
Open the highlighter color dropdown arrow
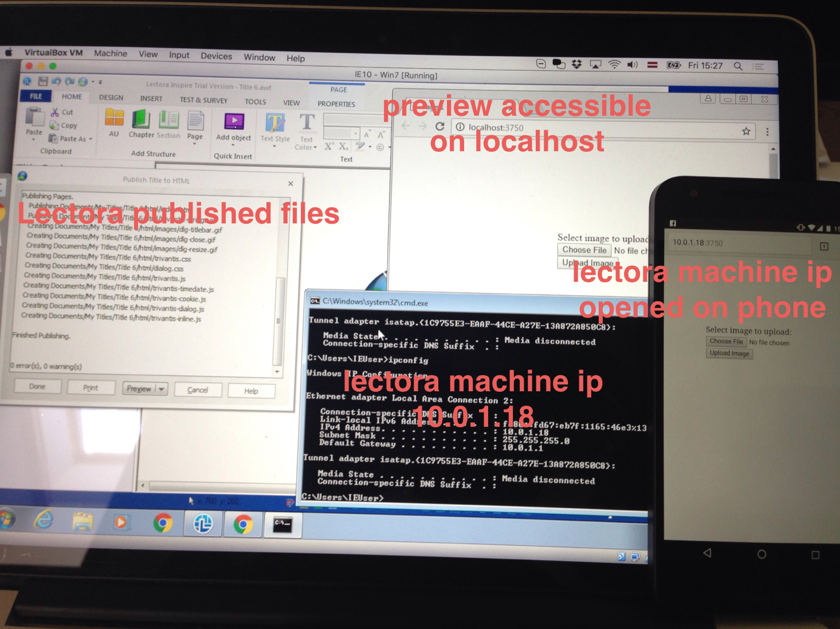click(370, 147)
